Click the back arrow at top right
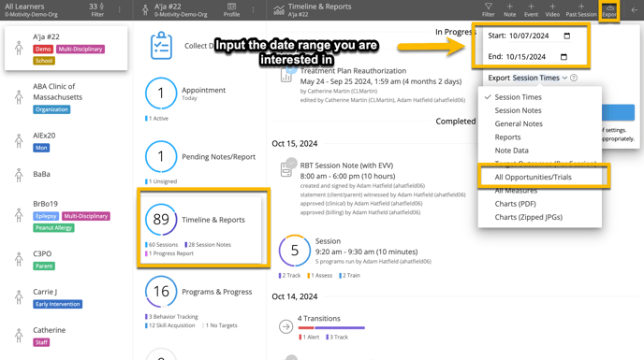This screenshot has width=644, height=360. point(634,10)
